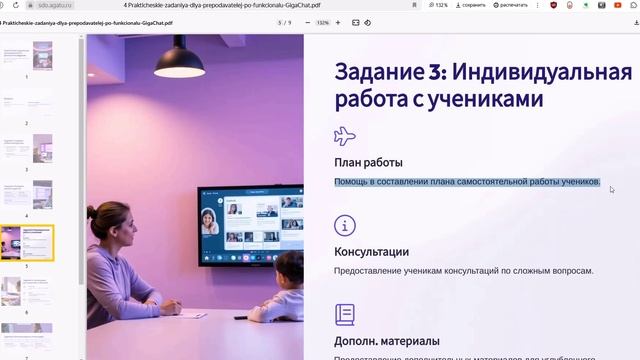640x360 pixels.
Task: Click the highlighted text Помощь в составлении плана
Action: click(467, 182)
